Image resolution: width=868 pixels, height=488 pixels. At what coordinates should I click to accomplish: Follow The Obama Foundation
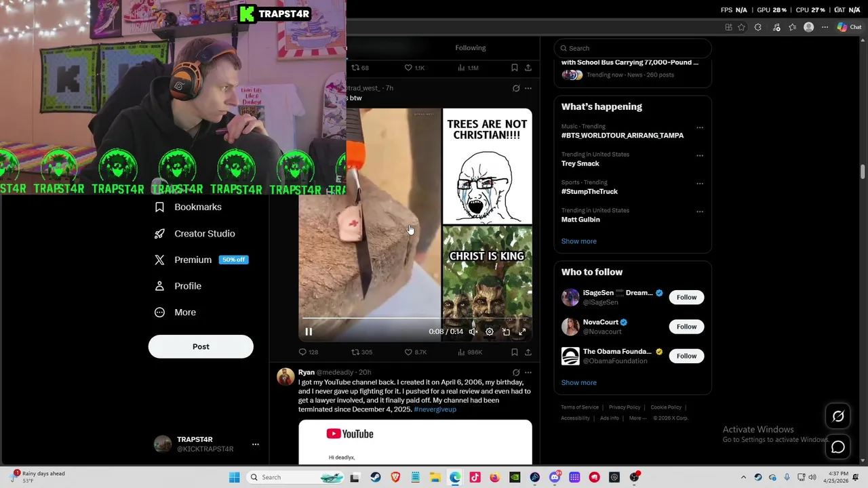click(686, 356)
